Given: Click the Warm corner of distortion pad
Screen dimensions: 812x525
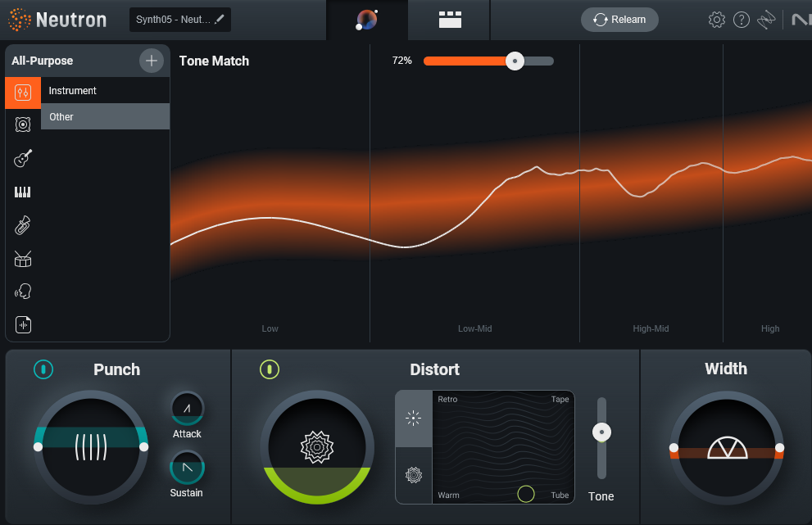Looking at the screenshot, I should coord(448,495).
